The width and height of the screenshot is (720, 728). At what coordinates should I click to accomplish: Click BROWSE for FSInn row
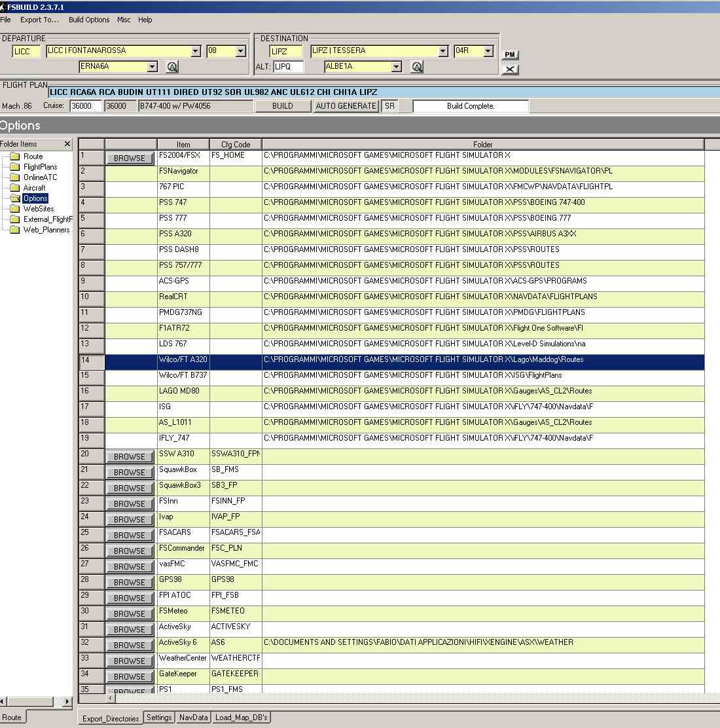(130, 504)
